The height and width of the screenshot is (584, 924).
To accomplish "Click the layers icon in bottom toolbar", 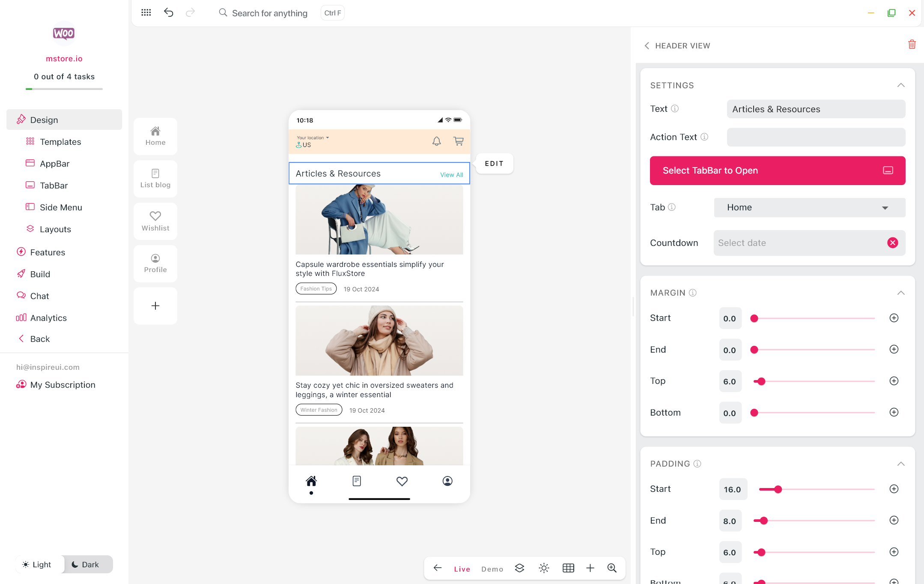I will (x=519, y=568).
